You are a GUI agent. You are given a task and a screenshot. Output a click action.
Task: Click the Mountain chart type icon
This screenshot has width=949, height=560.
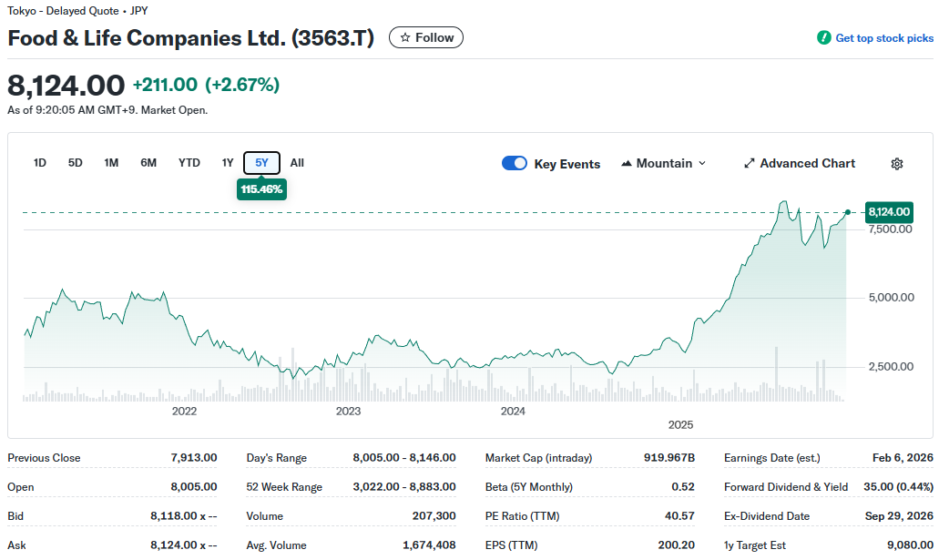pyautogui.click(x=627, y=164)
